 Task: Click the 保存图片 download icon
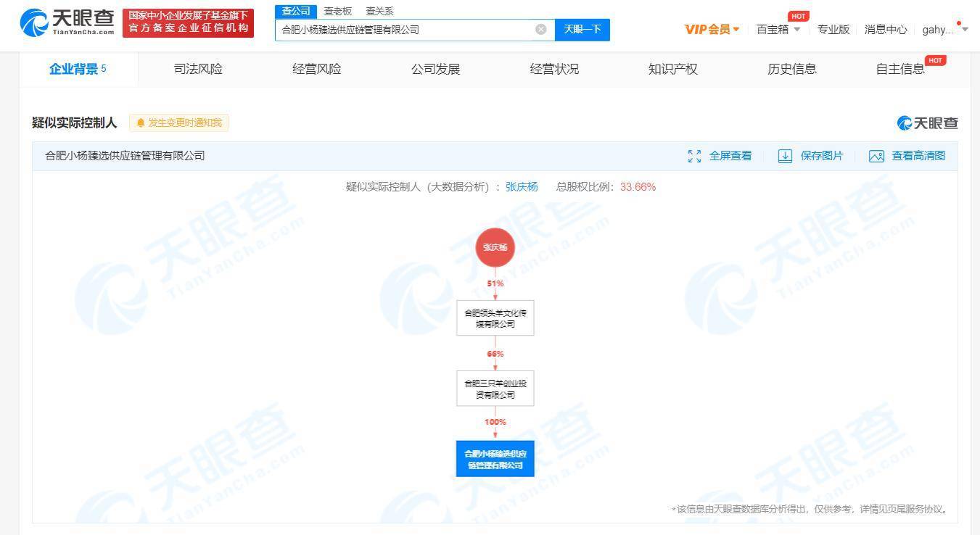[x=785, y=155]
